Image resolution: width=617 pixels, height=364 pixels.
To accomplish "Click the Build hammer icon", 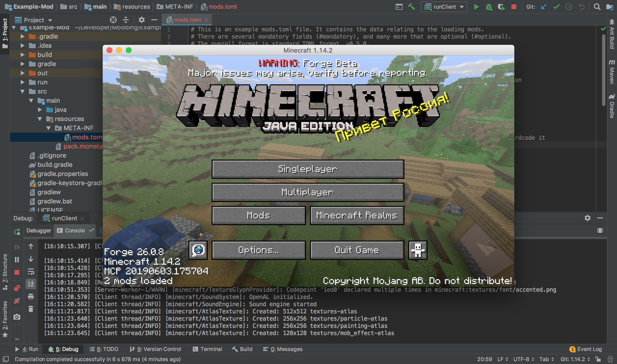I will pyautogui.click(x=411, y=7).
